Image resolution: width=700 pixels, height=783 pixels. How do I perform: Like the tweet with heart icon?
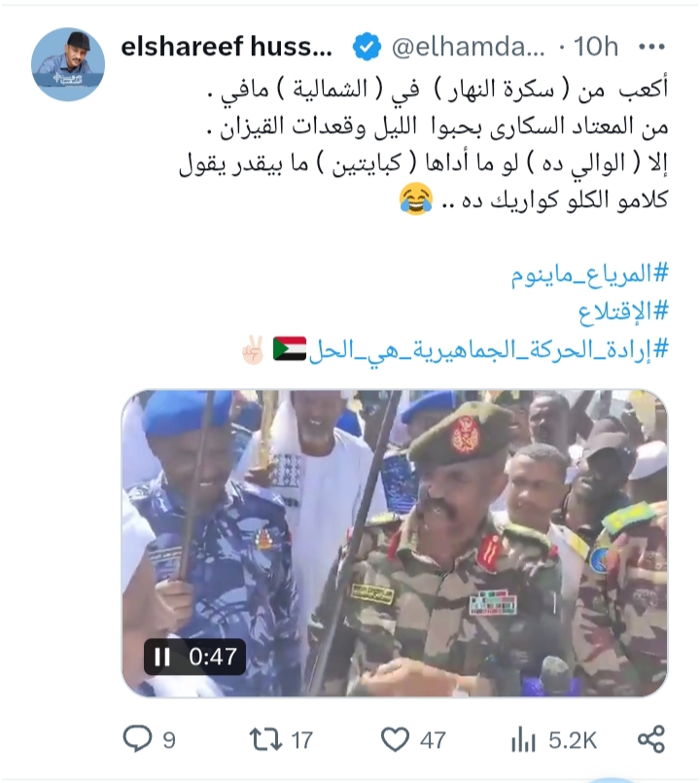pyautogui.click(x=396, y=739)
